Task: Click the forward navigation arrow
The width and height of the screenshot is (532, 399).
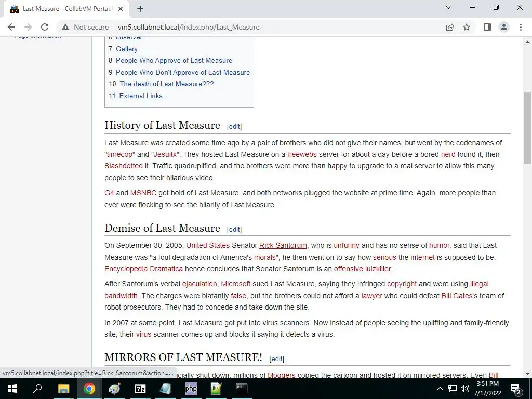Action: point(28,27)
